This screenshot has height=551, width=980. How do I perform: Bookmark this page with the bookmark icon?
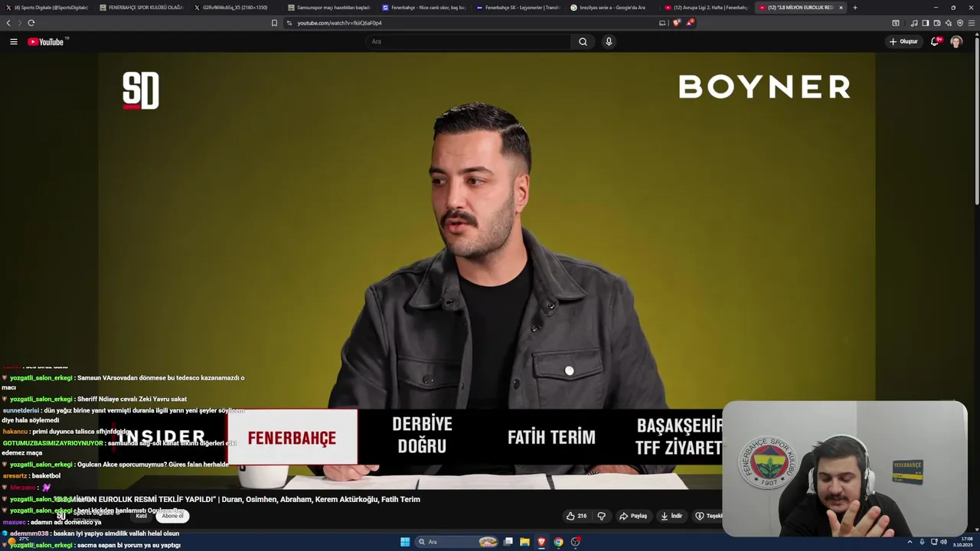click(274, 23)
